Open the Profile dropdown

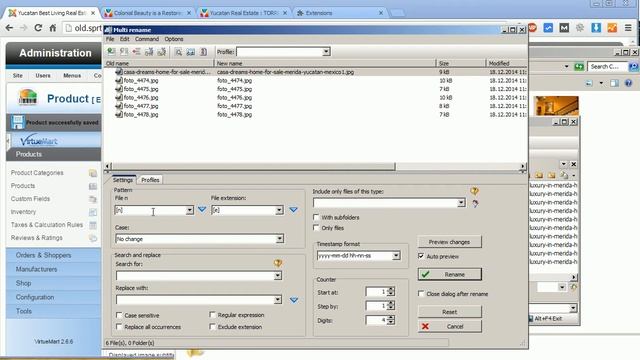(326, 52)
